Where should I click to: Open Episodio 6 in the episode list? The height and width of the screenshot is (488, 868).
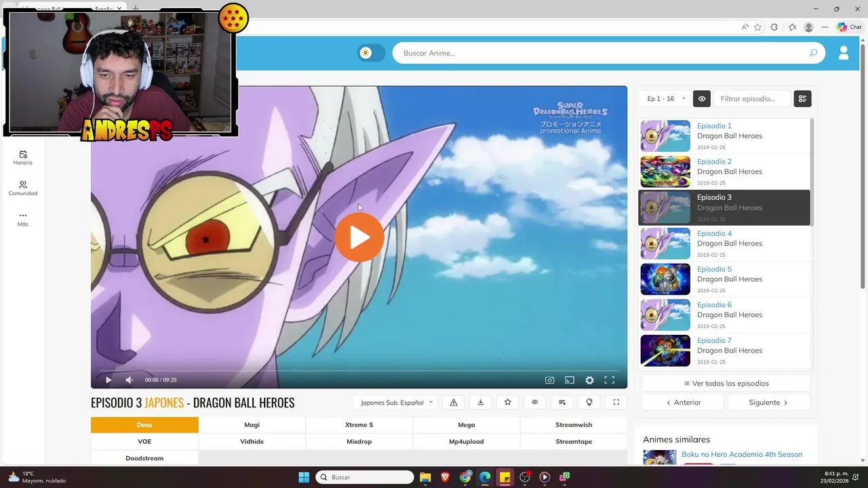(724, 315)
